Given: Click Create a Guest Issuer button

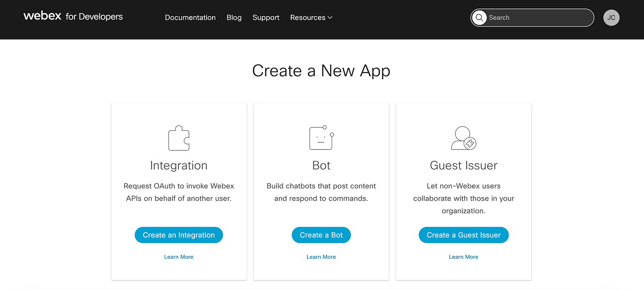Looking at the screenshot, I should click(x=464, y=235).
